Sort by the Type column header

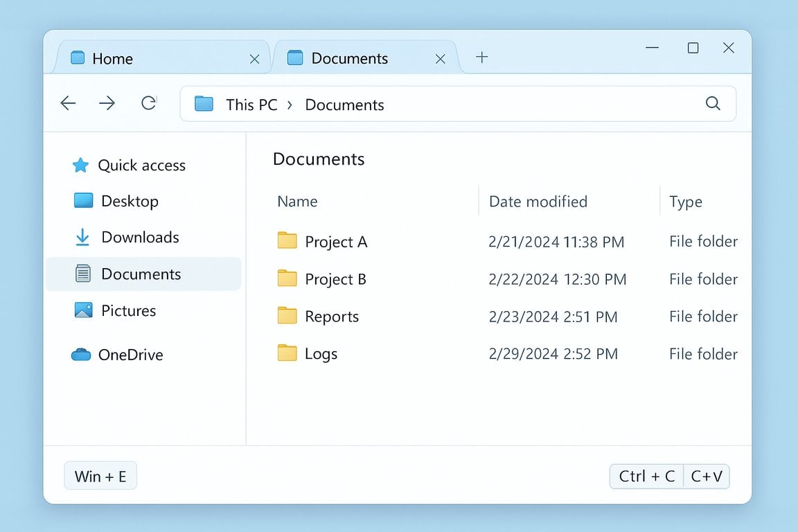(x=686, y=202)
